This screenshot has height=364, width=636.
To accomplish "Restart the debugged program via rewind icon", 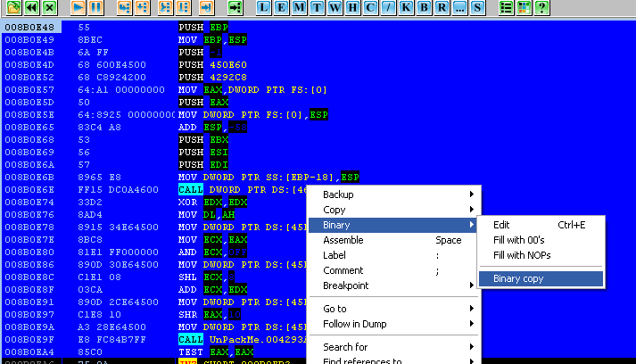I will 31,7.
